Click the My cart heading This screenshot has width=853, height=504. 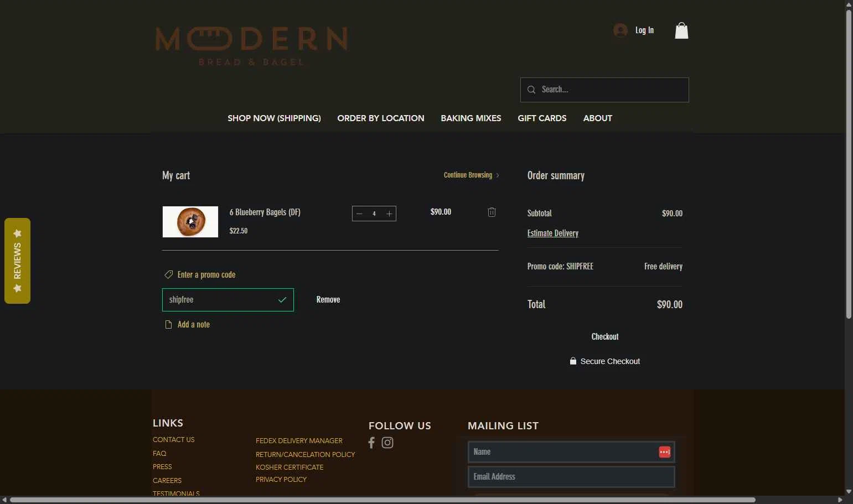coord(176,175)
